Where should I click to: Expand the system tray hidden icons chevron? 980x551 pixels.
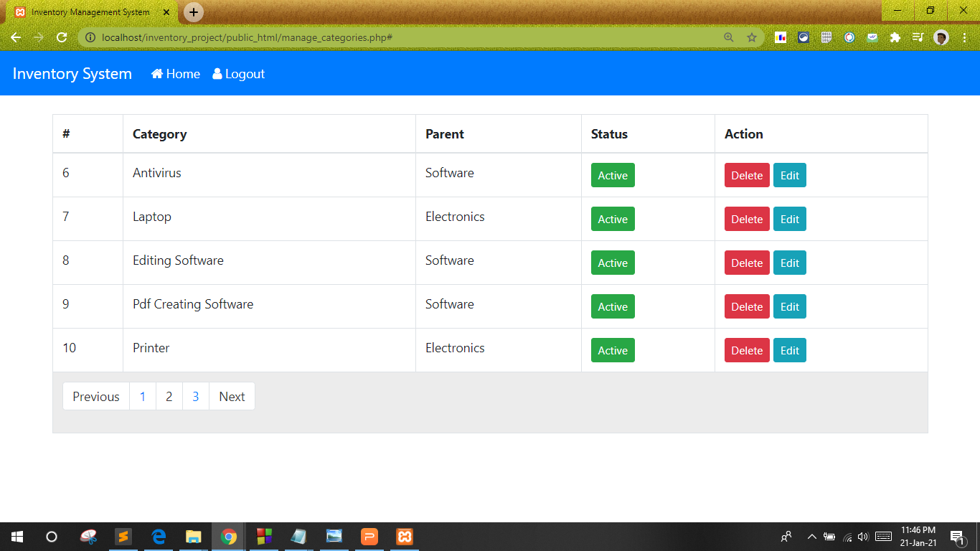coord(811,536)
